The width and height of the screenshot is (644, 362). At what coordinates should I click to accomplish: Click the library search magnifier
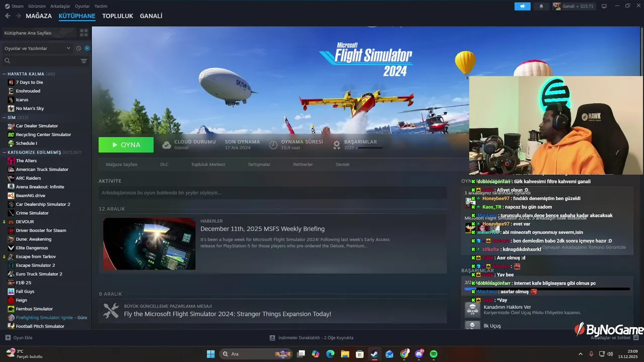click(8, 61)
